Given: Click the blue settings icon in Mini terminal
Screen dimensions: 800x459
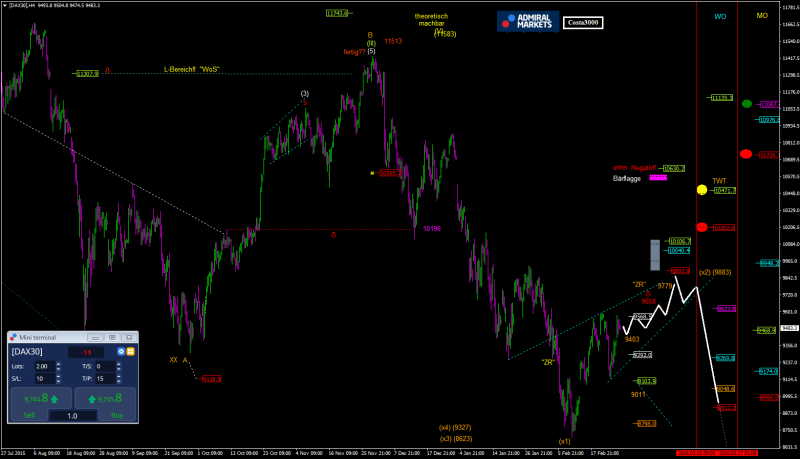Looking at the screenshot, I should click(x=121, y=352).
